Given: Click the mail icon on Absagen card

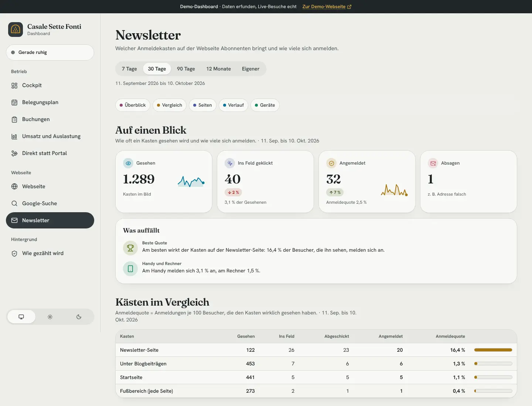Looking at the screenshot, I should [433, 163].
